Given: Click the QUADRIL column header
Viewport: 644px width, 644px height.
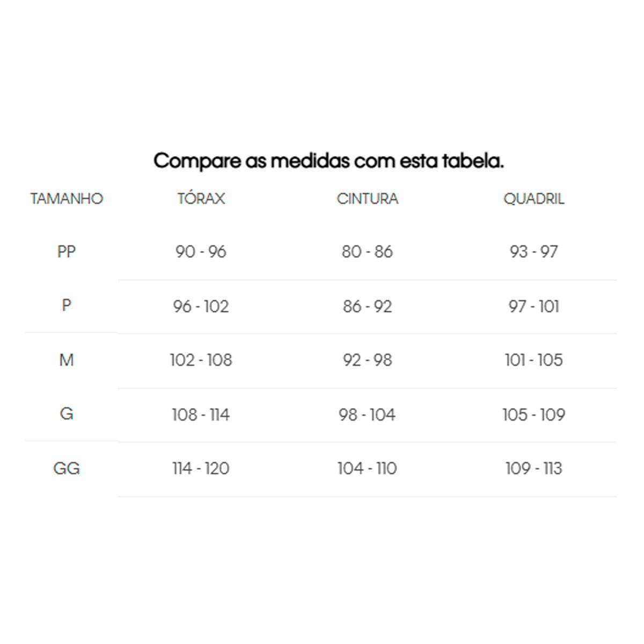Looking at the screenshot, I should coord(533,199).
